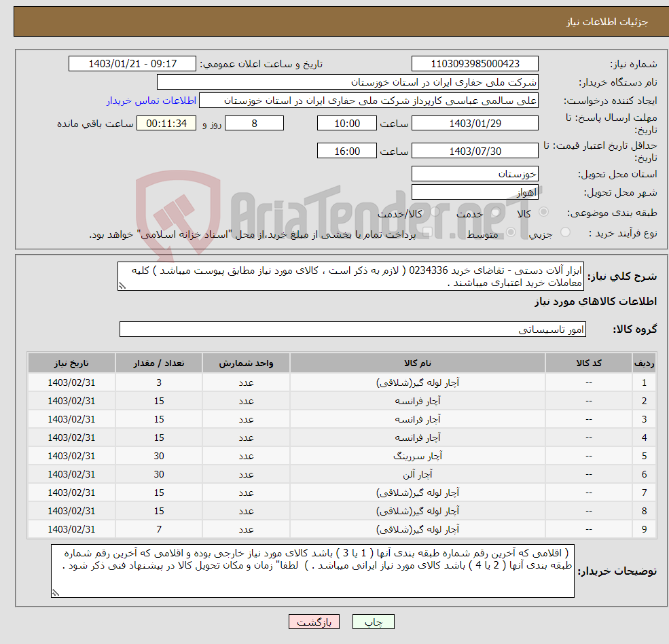
Task: Click the شرح کلی نیاز description textarea
Action: tap(350, 276)
